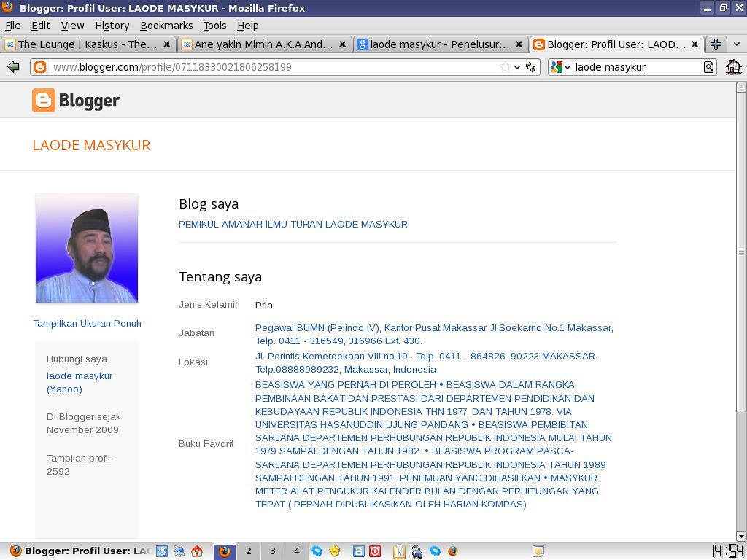Click the Blogger site identity icon in address bar
This screenshot has width=747, height=560.
pos(40,67)
